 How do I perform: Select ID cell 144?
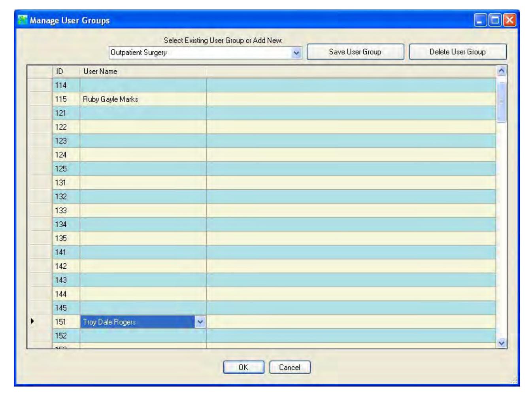click(66, 294)
